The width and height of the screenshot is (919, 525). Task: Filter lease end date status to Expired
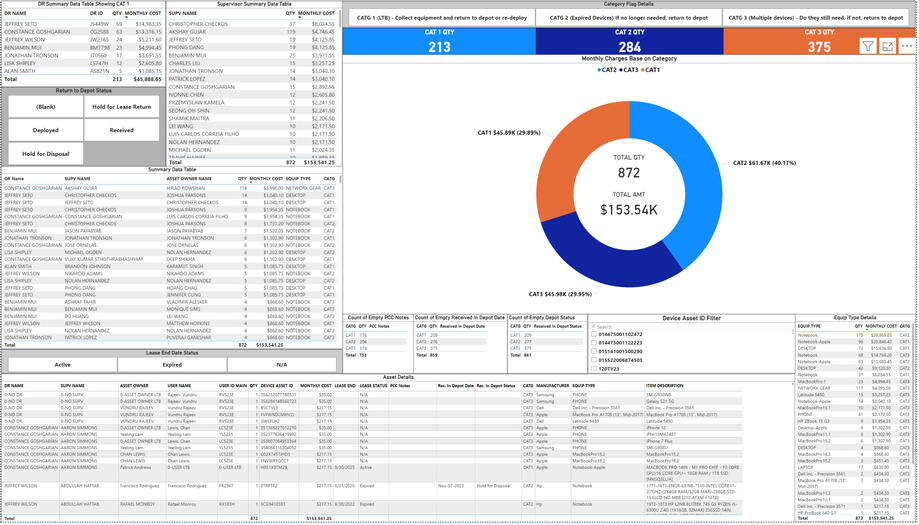[172, 364]
